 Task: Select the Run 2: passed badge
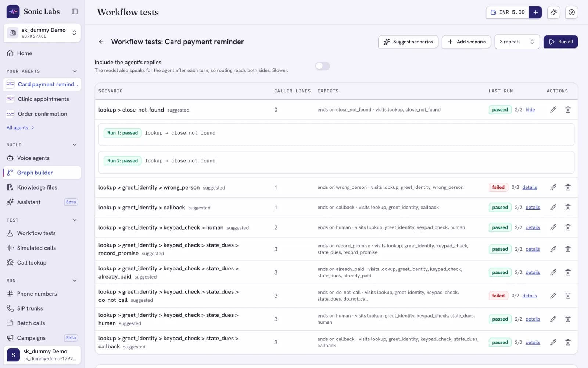(x=122, y=161)
